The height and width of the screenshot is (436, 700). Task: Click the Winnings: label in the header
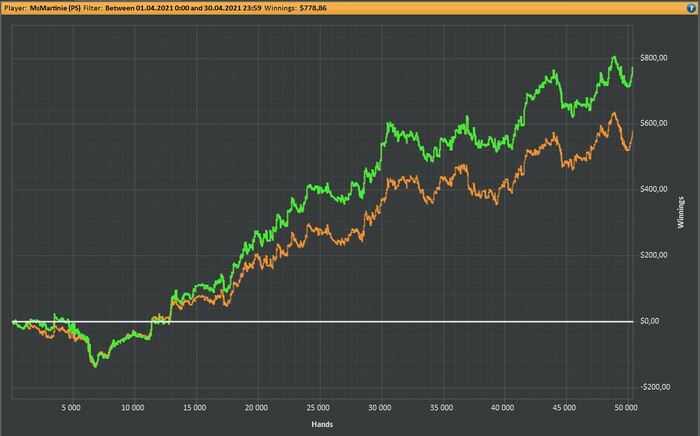pos(280,8)
